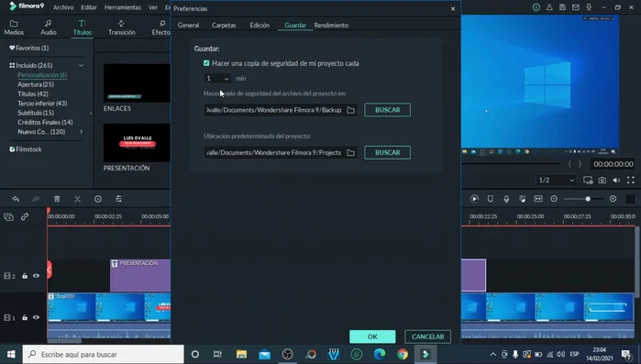Collapse the Incluido (265) category
641x364 pixels.
(x=81, y=65)
